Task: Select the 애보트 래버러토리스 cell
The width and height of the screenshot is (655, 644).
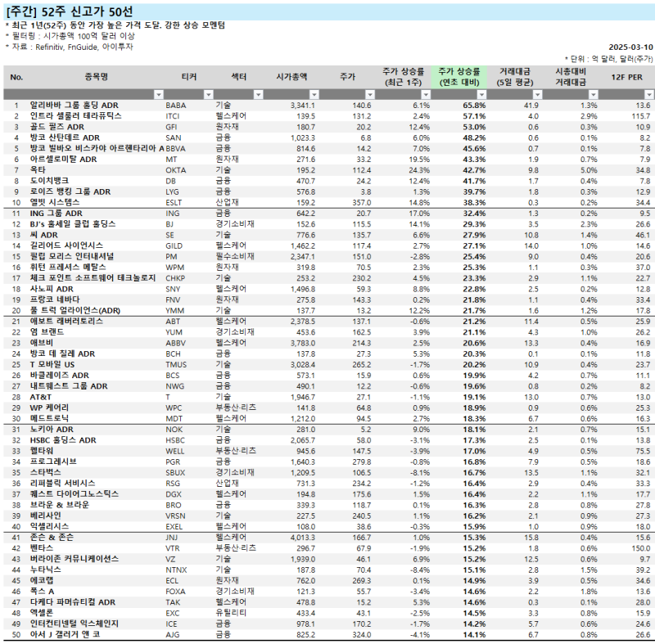Action: [x=66, y=322]
